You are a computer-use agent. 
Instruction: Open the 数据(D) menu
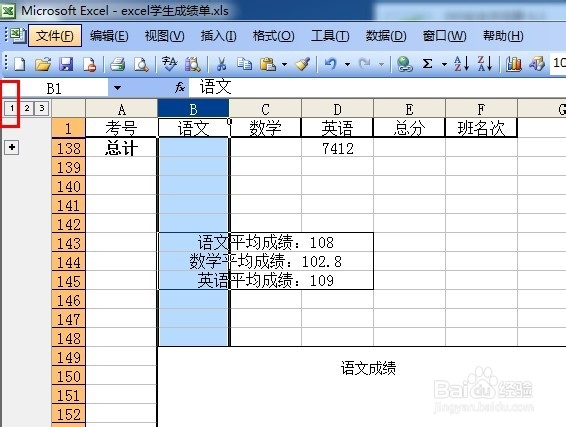tap(386, 36)
